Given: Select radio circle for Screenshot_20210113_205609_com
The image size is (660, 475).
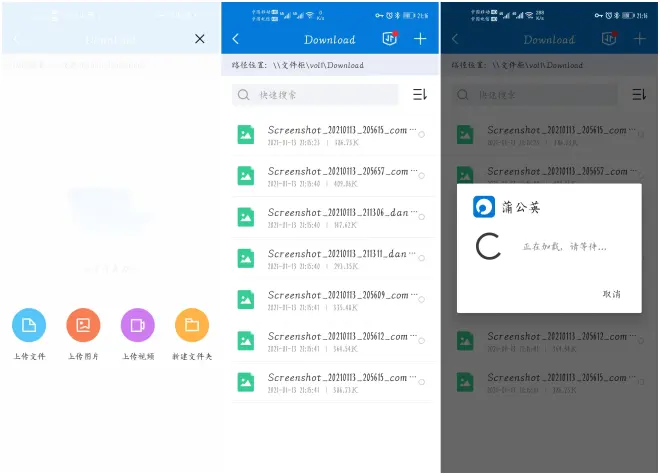Looking at the screenshot, I should coord(422,299).
